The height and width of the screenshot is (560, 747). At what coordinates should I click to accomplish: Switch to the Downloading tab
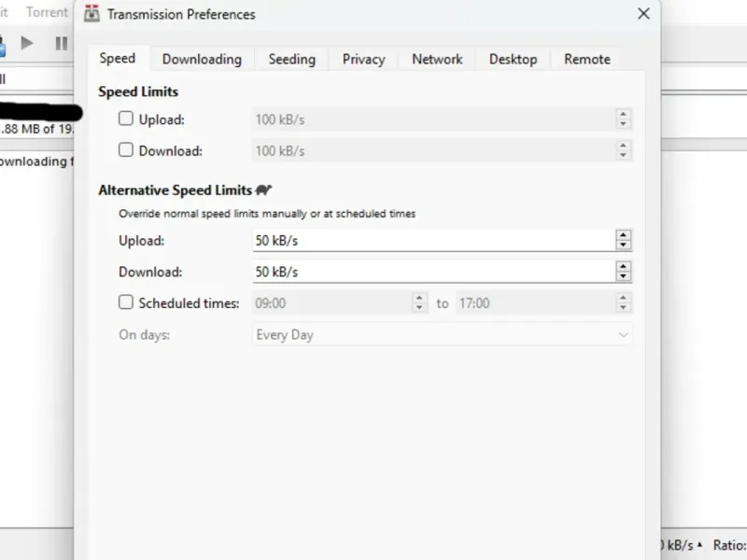click(x=202, y=59)
